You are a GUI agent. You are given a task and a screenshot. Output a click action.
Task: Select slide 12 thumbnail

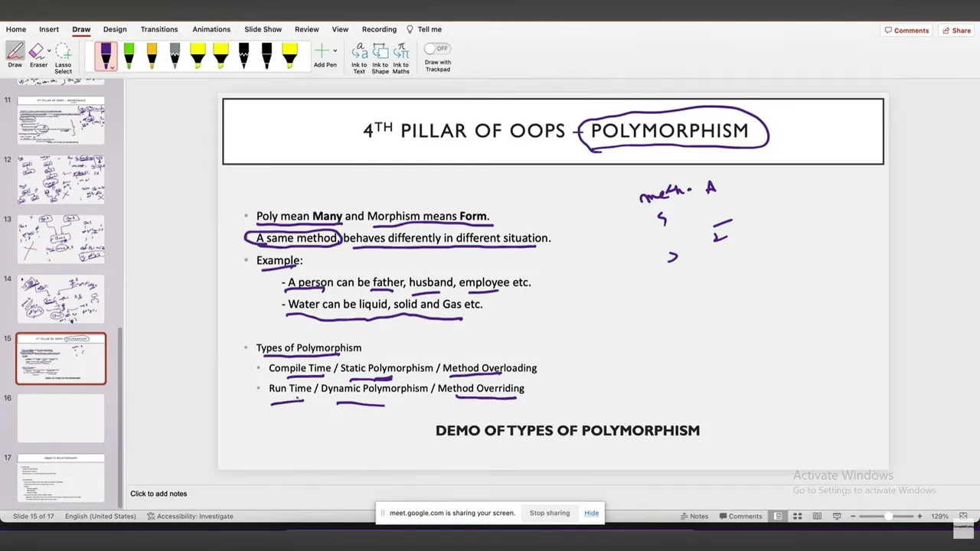(61, 179)
